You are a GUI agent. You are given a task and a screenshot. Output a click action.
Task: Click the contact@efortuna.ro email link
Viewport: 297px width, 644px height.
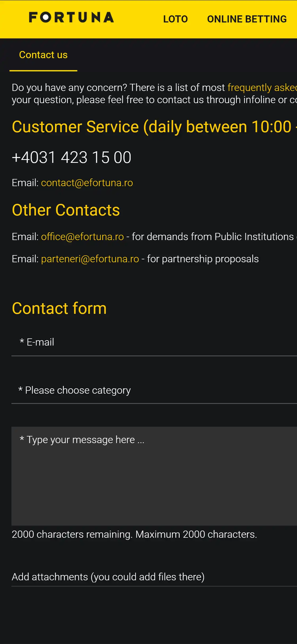[x=87, y=183]
